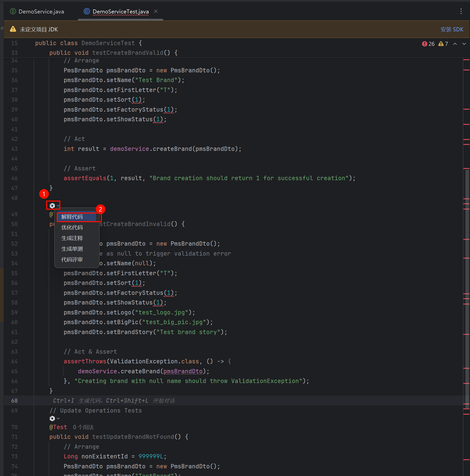
Task: Jump to previous highlighted problem arrow
Action: pos(455,44)
